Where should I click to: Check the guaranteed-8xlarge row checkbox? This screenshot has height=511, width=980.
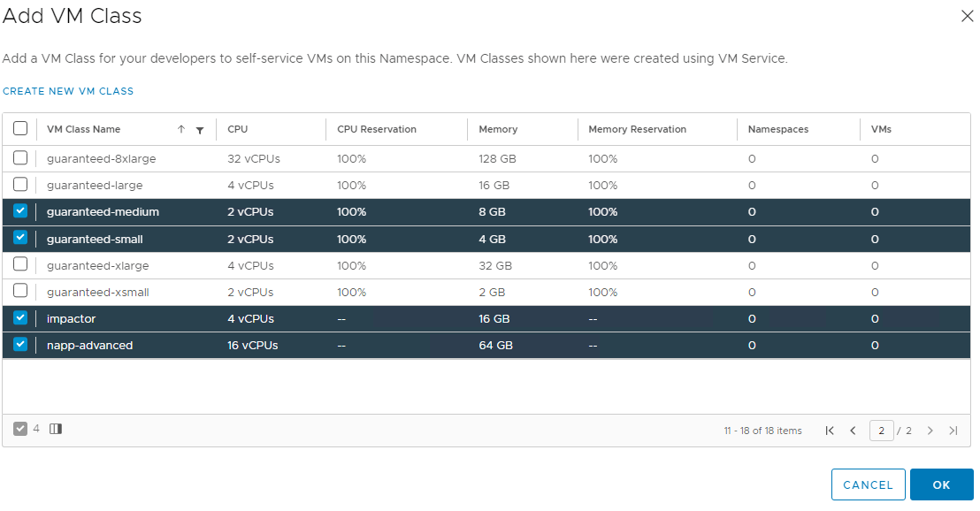20,158
